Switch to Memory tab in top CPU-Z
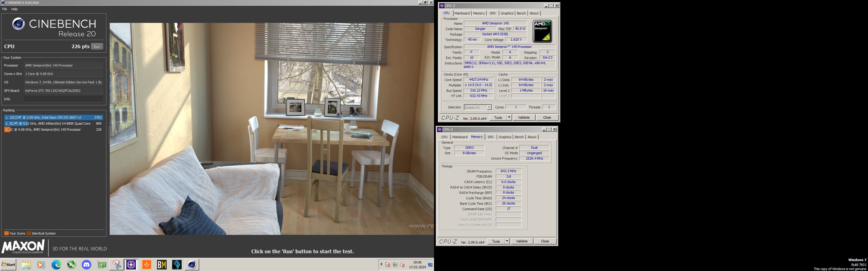The height and width of the screenshot is (271, 868). tap(479, 13)
